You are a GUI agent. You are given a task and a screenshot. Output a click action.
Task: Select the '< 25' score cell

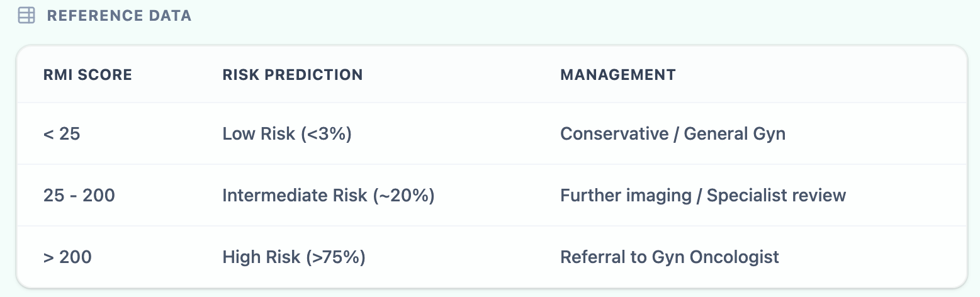(62, 134)
